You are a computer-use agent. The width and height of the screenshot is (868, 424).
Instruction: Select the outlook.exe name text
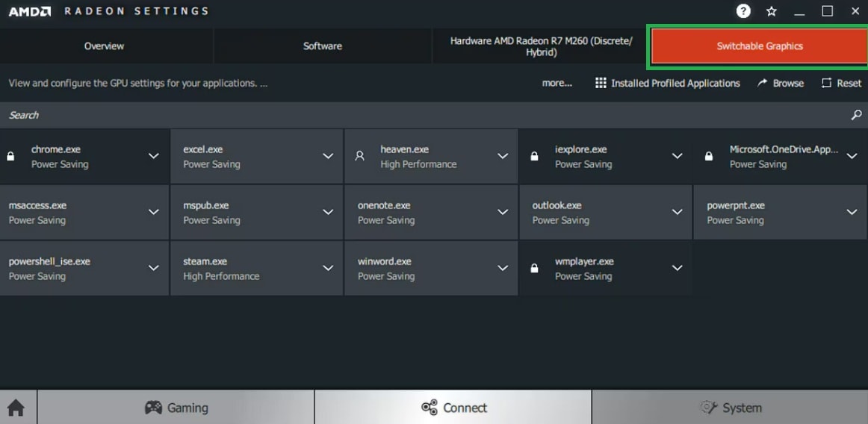[557, 205]
